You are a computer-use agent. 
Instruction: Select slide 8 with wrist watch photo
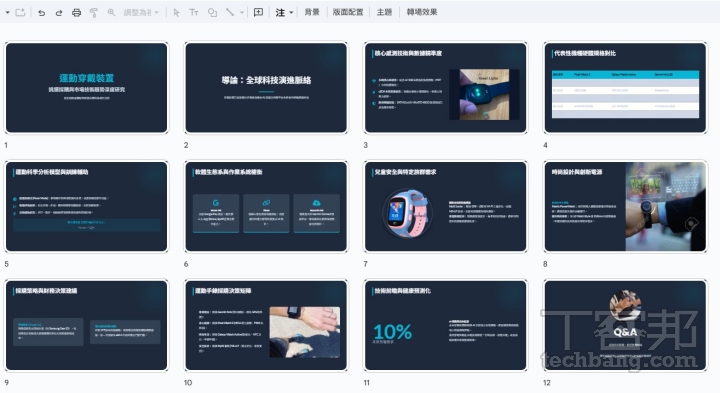pyautogui.click(x=625, y=207)
